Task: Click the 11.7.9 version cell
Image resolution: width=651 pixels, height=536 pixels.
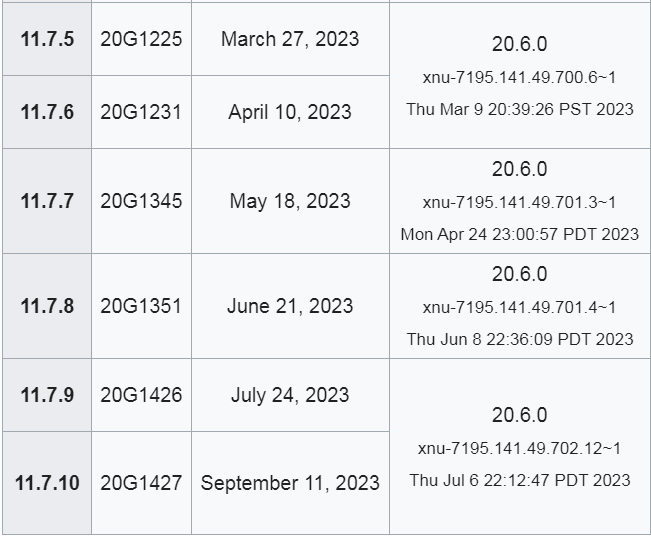Action: (47, 395)
